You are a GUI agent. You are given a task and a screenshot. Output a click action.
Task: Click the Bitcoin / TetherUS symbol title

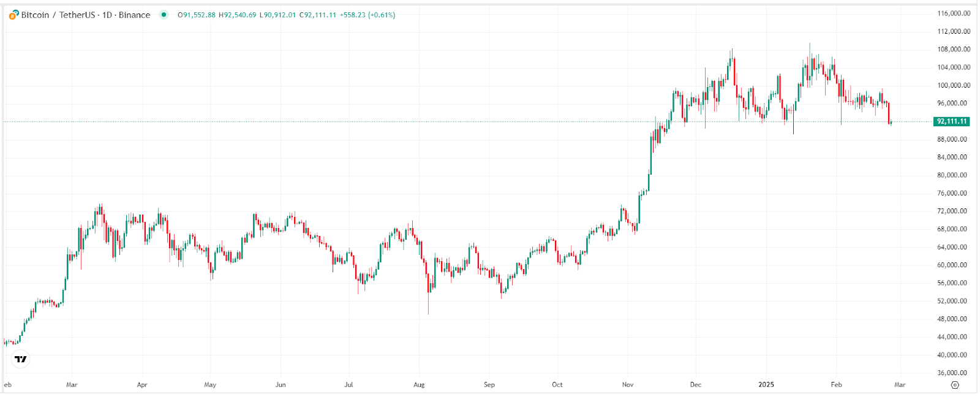pos(86,15)
